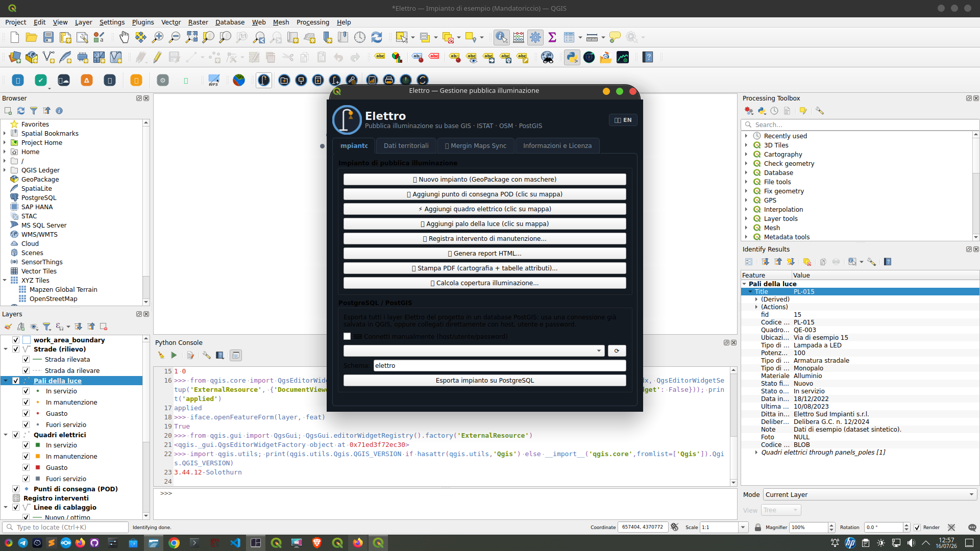Click Nuovo impianto (GeoPackage con maschere) button

tap(485, 180)
